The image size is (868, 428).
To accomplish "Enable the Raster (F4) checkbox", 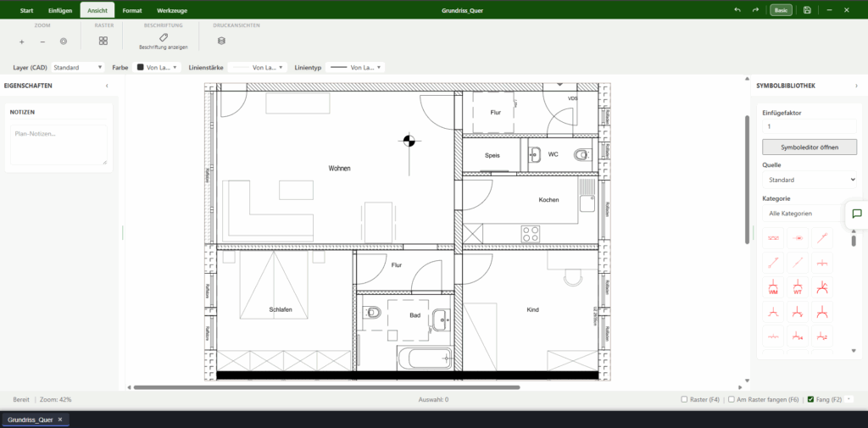I will click(684, 399).
